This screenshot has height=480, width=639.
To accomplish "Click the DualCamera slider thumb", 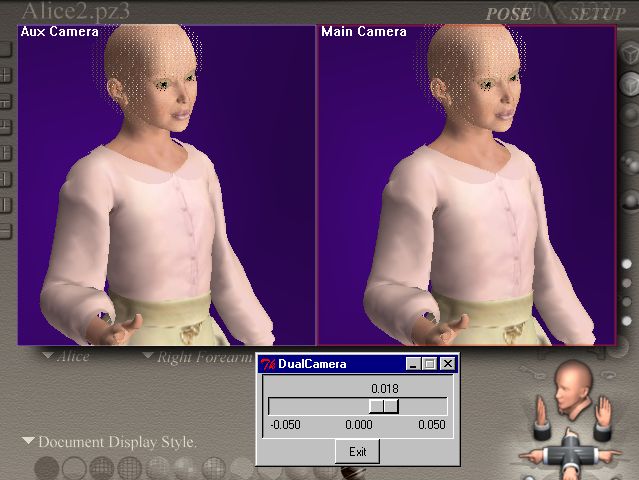I will (x=383, y=406).
